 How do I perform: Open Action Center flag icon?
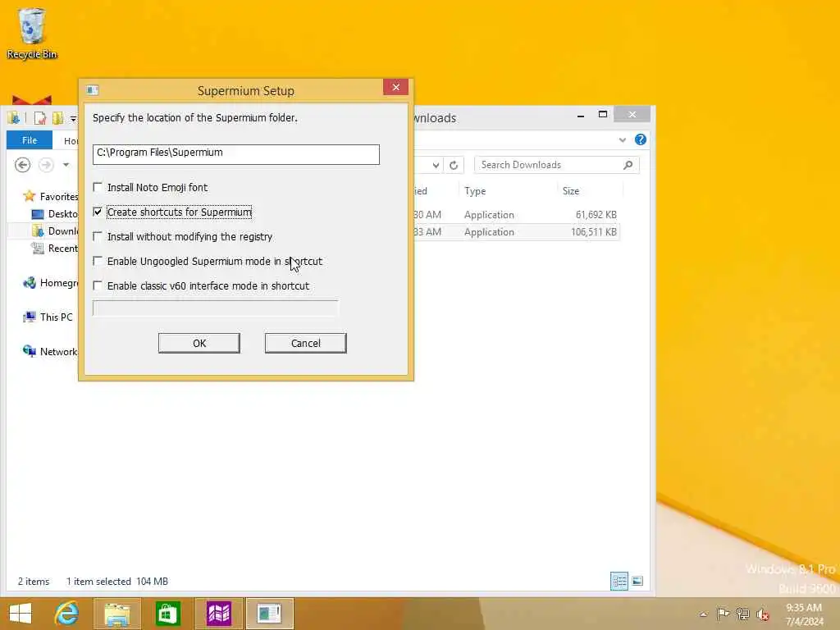click(x=723, y=614)
